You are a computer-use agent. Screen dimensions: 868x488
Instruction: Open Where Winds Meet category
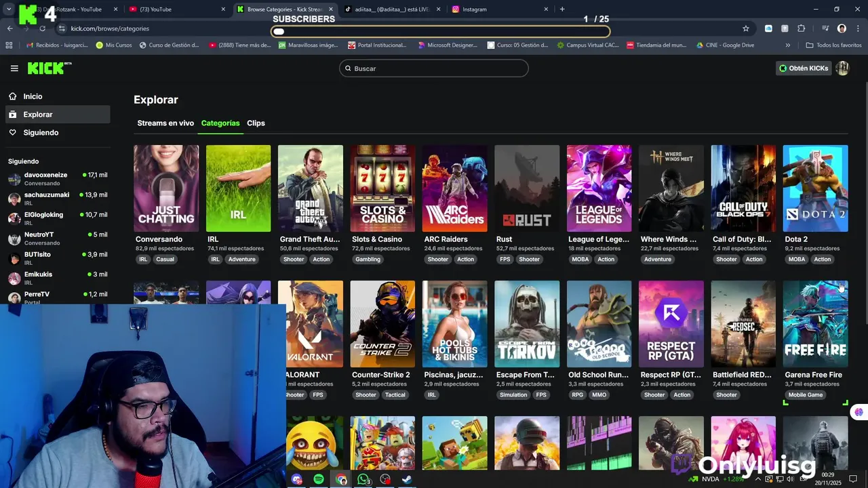pyautogui.click(x=671, y=188)
